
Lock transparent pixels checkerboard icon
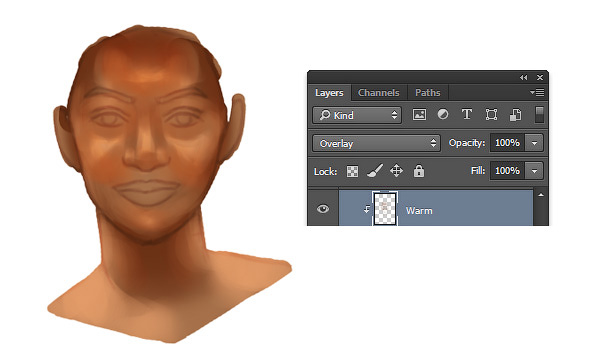click(352, 171)
